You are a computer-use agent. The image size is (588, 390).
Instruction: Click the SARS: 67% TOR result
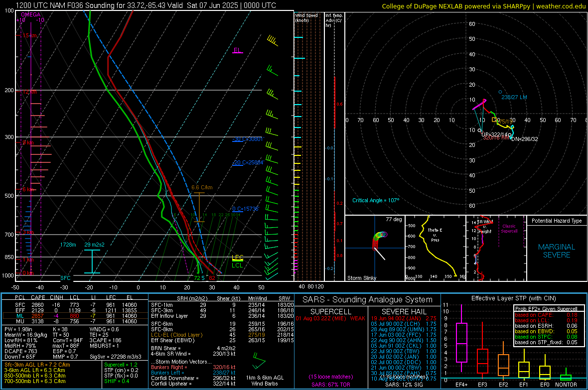point(331,385)
